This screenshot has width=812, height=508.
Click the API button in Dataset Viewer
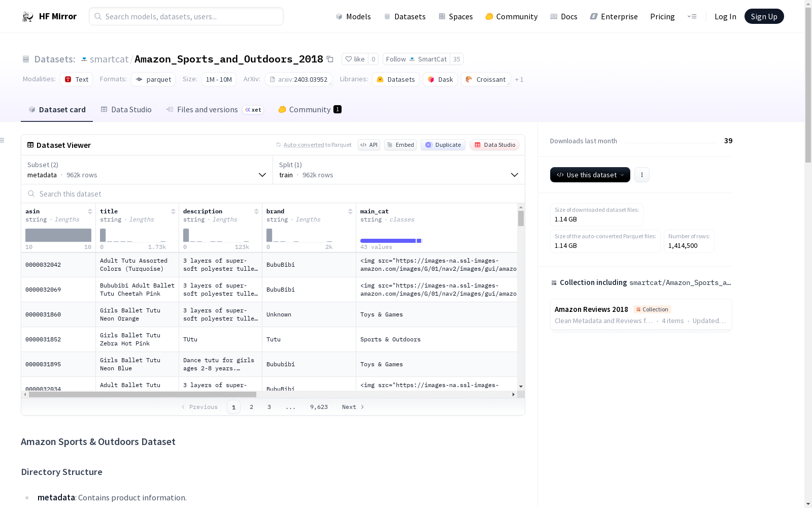(x=369, y=145)
